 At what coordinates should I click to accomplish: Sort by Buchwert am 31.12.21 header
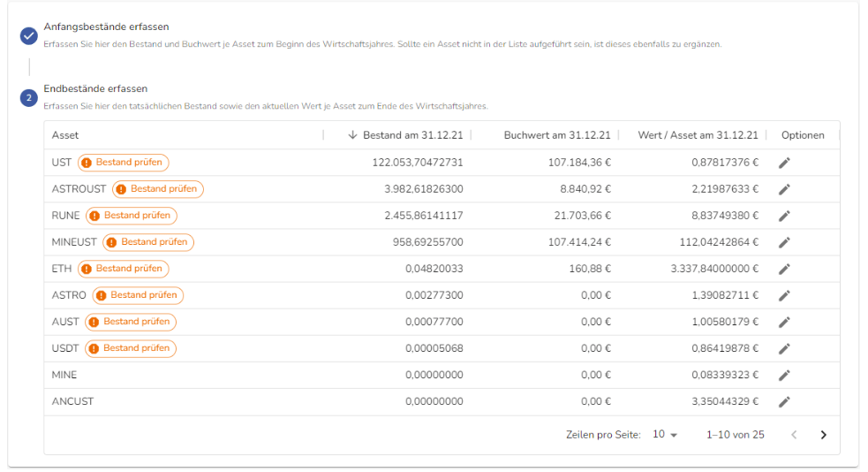point(557,135)
